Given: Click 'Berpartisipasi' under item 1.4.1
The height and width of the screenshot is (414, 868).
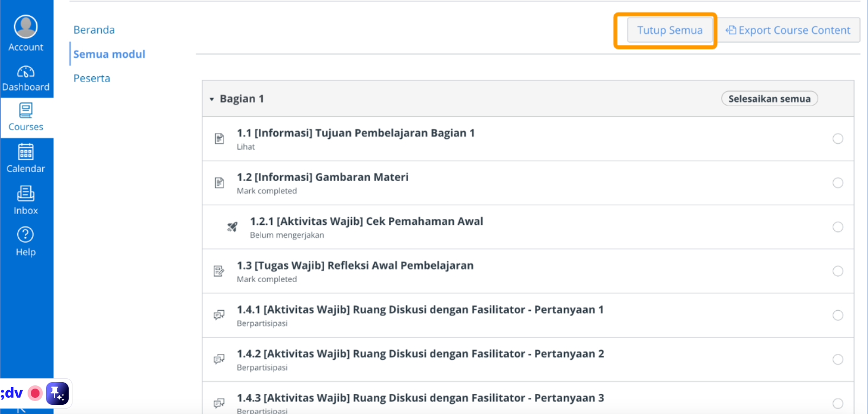Looking at the screenshot, I should (x=262, y=324).
